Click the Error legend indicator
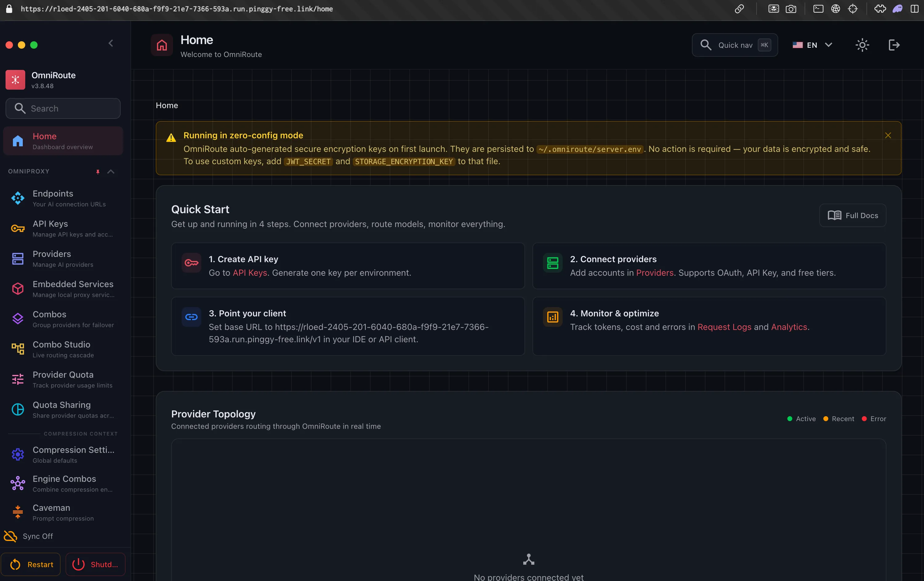The height and width of the screenshot is (581, 924). pyautogui.click(x=874, y=419)
